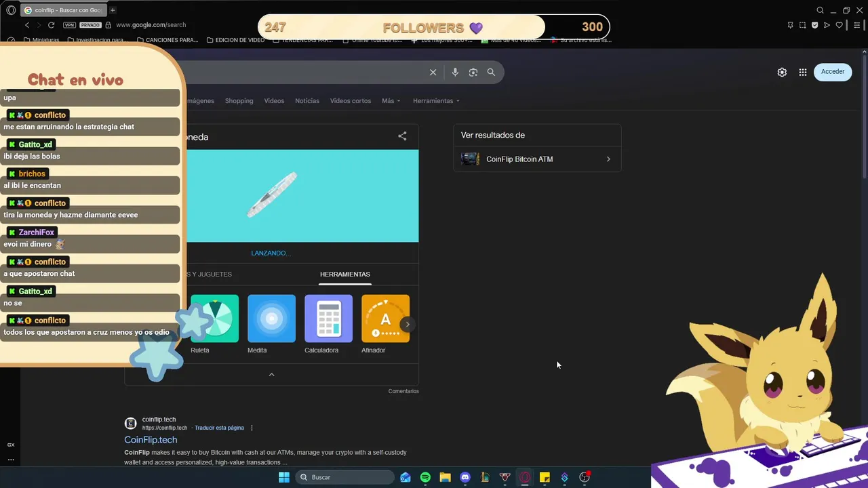Clear the Google search box text
Screen dimensions: 868x488
point(433,73)
